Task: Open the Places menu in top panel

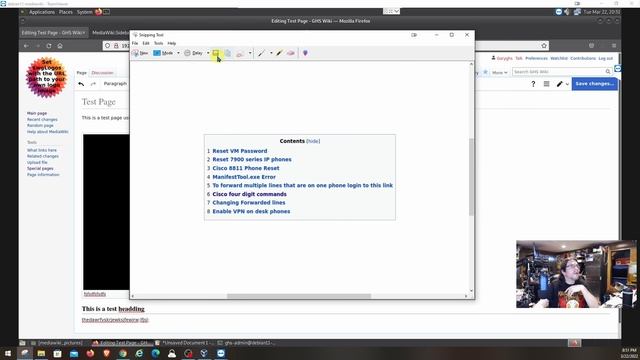Action: pos(65,12)
